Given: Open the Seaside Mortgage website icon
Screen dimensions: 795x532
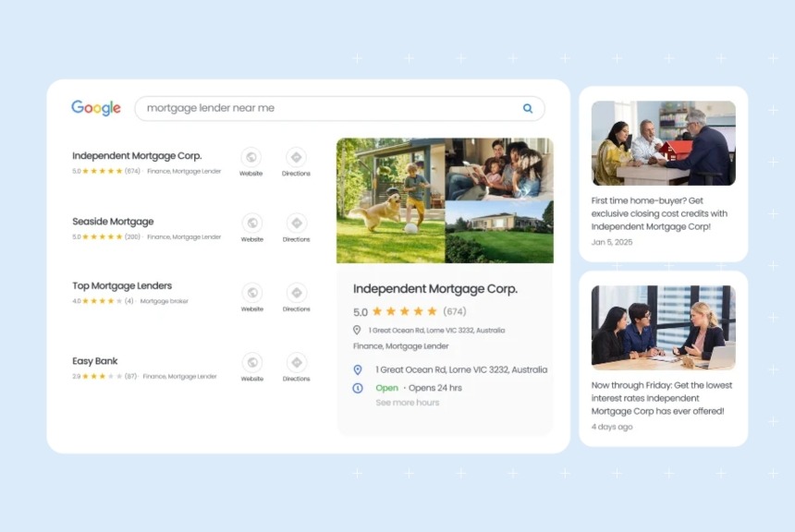Looking at the screenshot, I should [x=252, y=223].
